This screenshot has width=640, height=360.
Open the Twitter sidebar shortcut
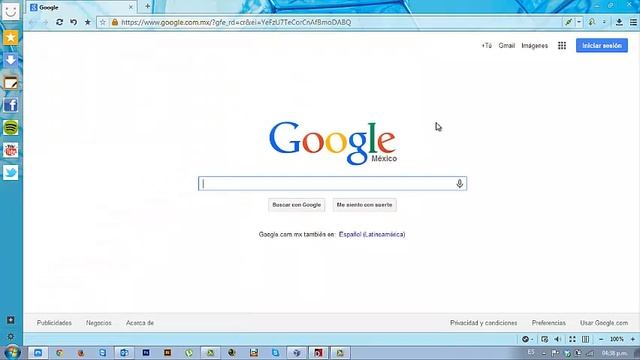tap(11, 173)
